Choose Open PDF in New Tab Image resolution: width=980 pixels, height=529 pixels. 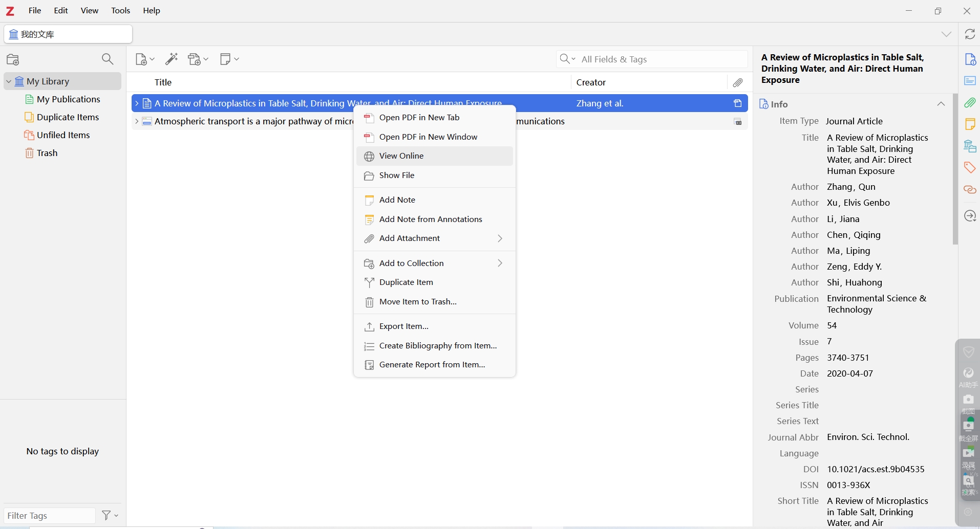(435, 118)
